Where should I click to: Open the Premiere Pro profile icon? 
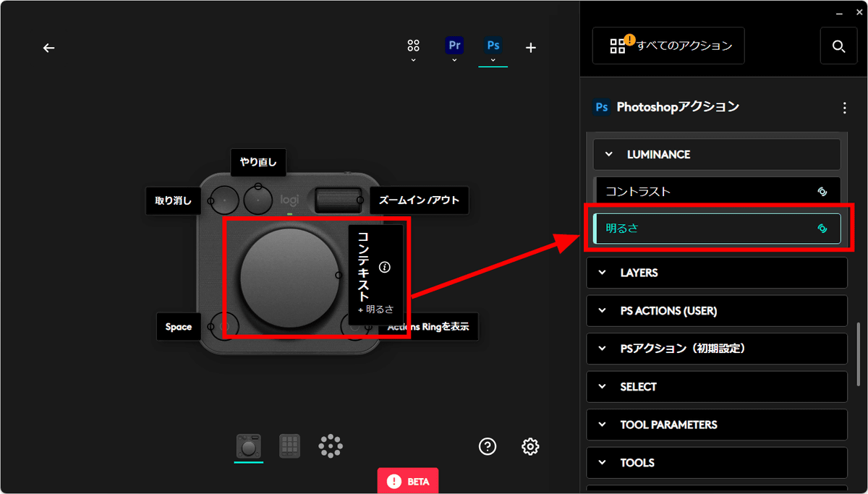point(454,46)
